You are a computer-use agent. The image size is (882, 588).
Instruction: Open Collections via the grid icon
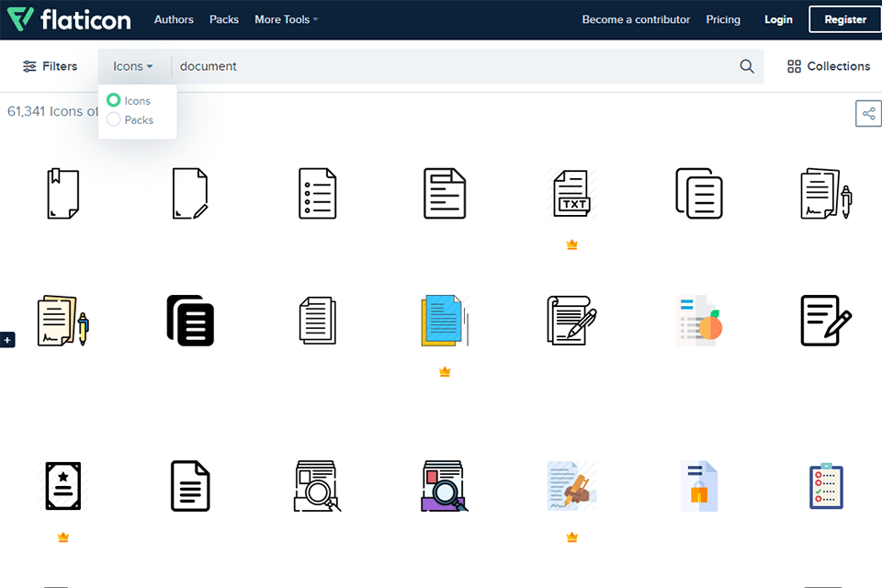[793, 66]
